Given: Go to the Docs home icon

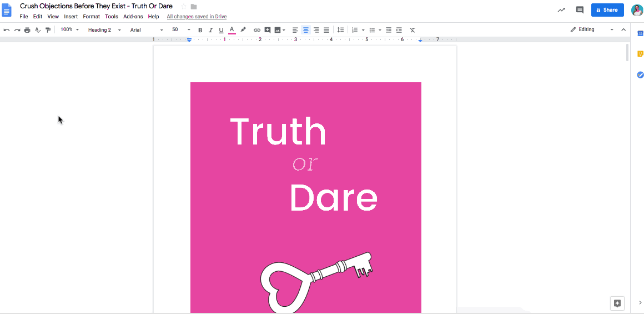Looking at the screenshot, I should [7, 9].
